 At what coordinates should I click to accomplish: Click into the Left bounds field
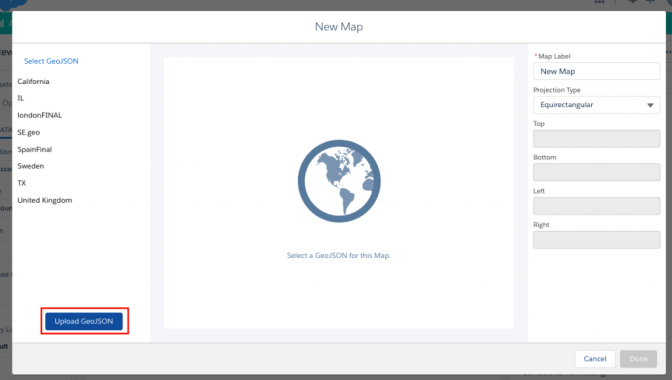pyautogui.click(x=597, y=206)
